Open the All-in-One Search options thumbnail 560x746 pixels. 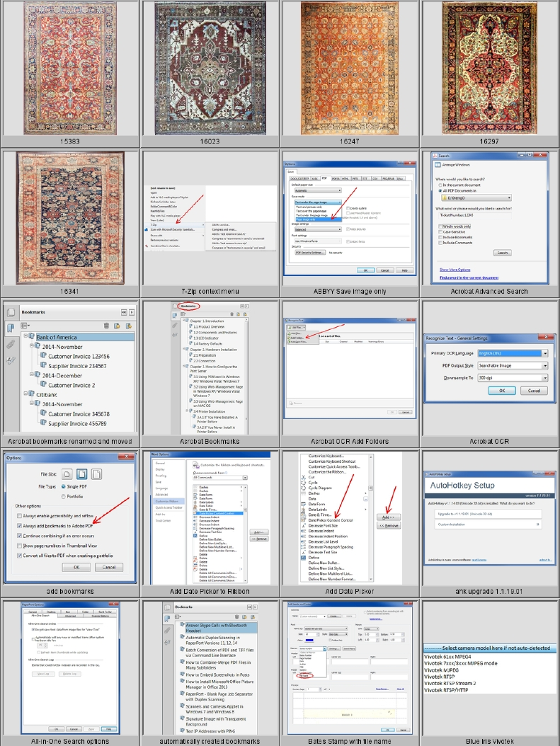(x=70, y=668)
